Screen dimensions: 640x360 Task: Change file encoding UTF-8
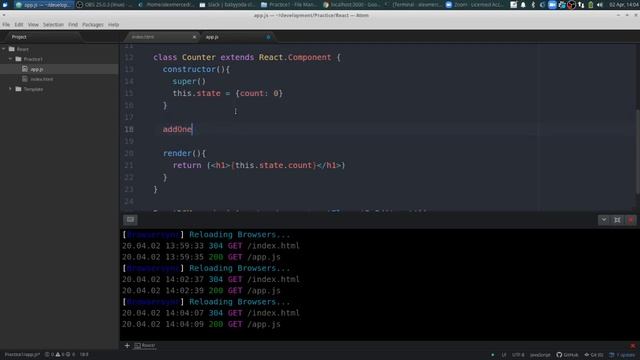518,355
